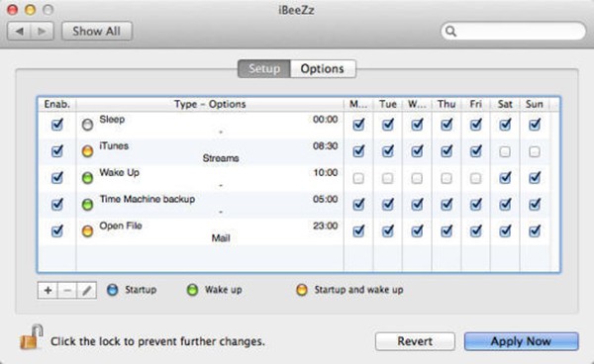Enable Friday for the Wake Up event
The height and width of the screenshot is (364, 594).
click(x=476, y=178)
